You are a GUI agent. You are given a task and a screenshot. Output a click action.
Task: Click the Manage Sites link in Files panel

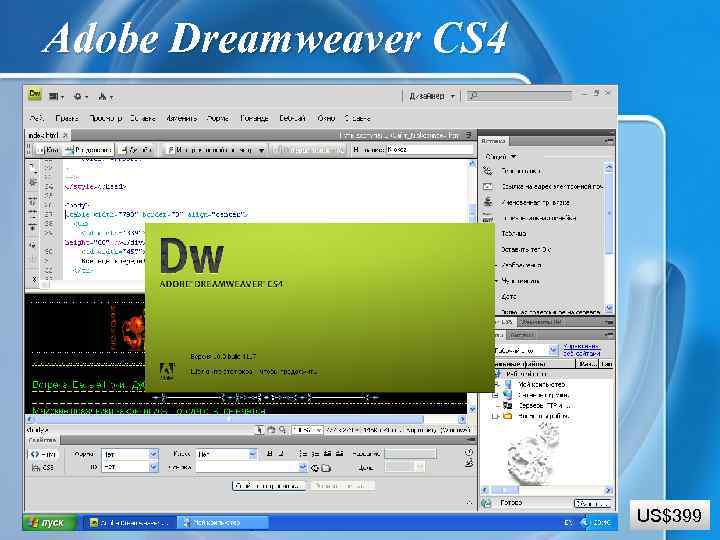[581, 350]
